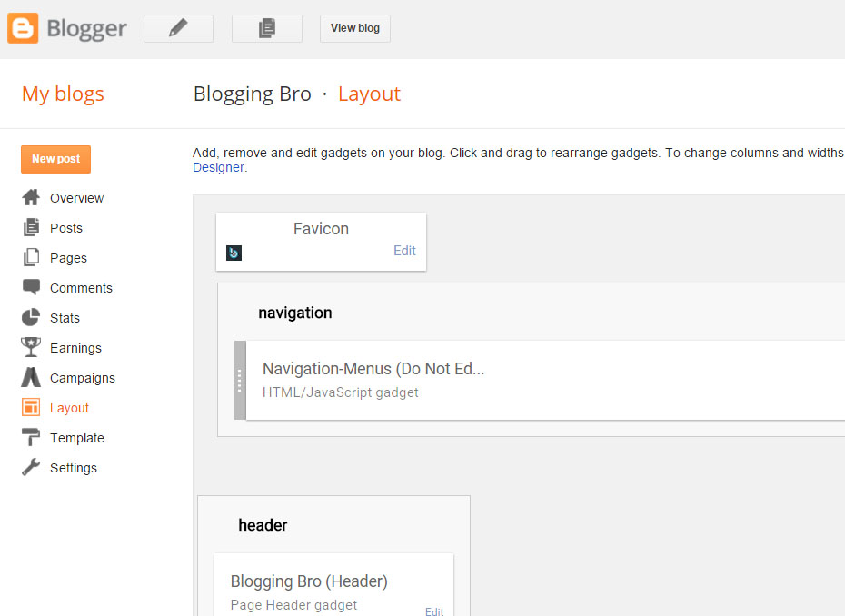The height and width of the screenshot is (616, 845).
Task: Click the header section heading
Action: point(263,525)
